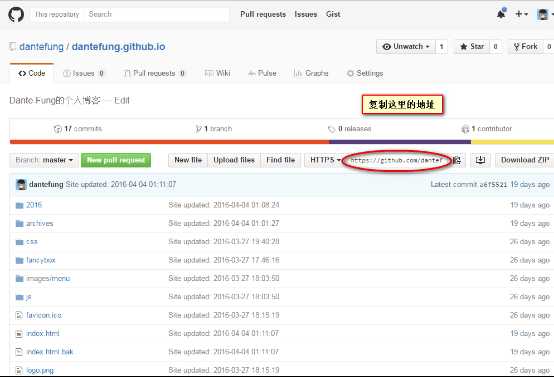Open index.html file

coord(43,334)
